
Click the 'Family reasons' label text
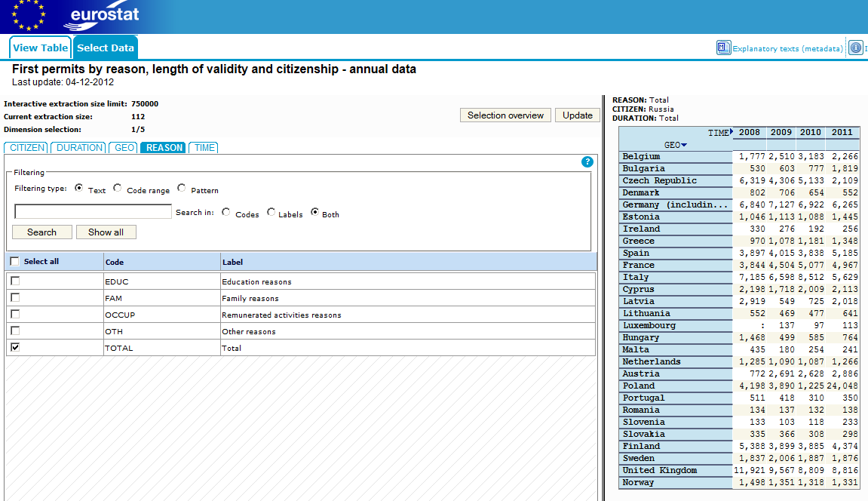[250, 298]
